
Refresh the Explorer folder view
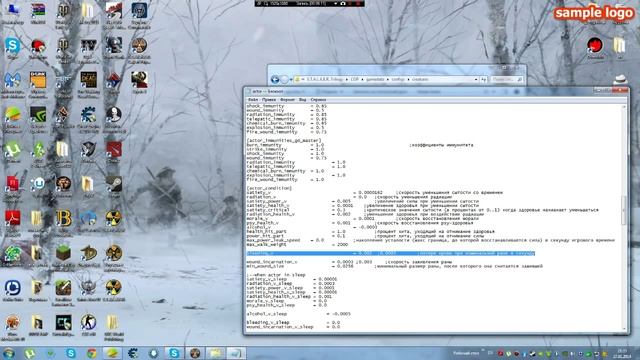pyautogui.click(x=484, y=80)
